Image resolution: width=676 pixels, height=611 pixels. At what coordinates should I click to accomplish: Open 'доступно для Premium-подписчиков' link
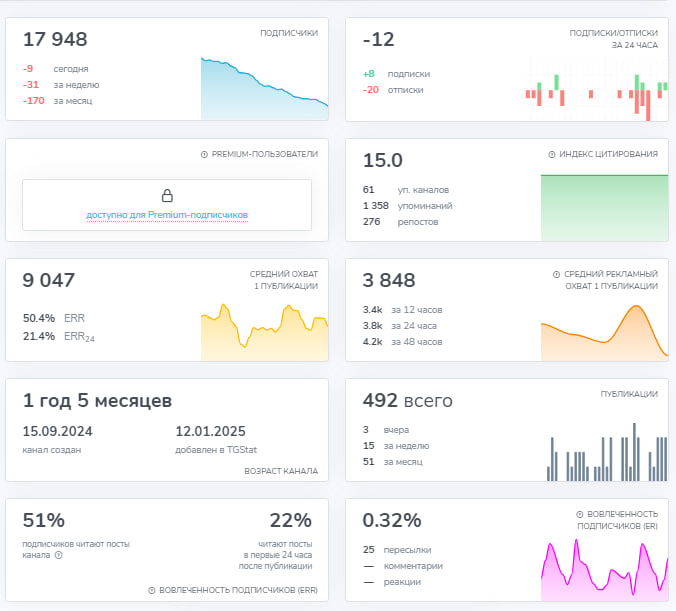pos(167,215)
